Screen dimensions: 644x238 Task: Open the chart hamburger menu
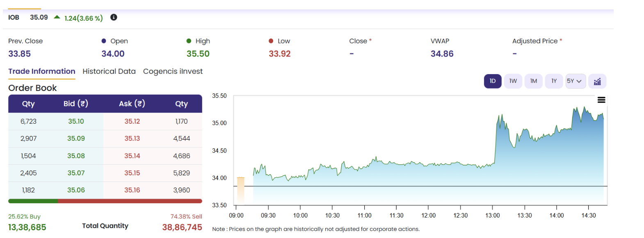click(601, 100)
